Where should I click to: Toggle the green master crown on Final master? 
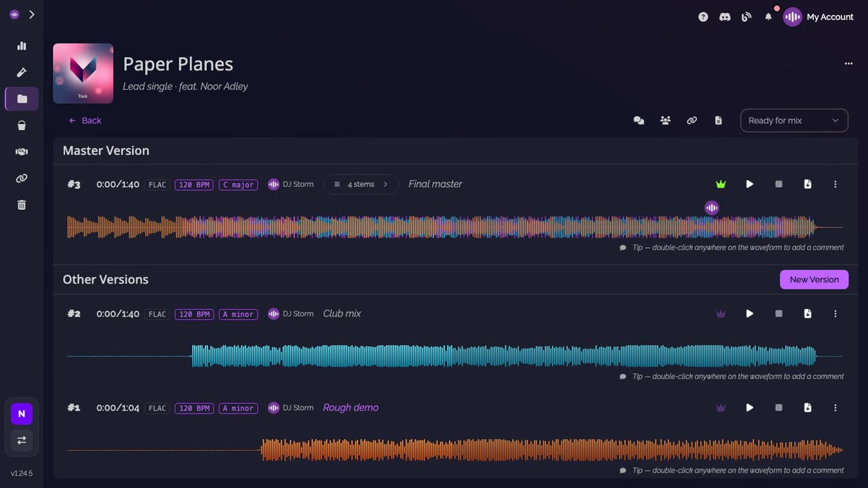[x=721, y=184]
